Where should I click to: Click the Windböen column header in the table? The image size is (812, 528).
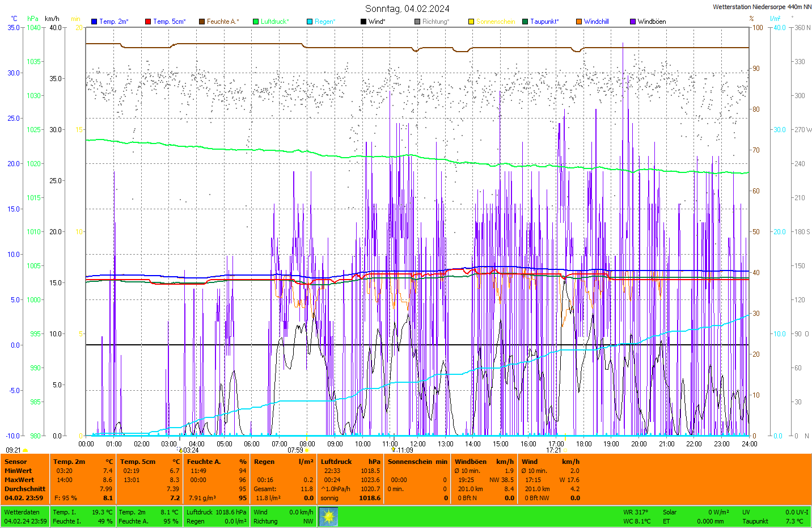click(471, 462)
